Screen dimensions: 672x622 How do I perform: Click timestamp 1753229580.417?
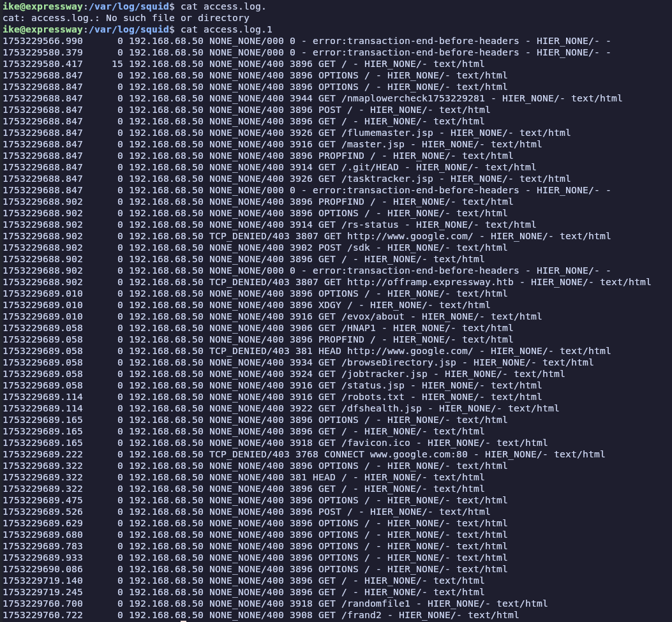pos(43,64)
